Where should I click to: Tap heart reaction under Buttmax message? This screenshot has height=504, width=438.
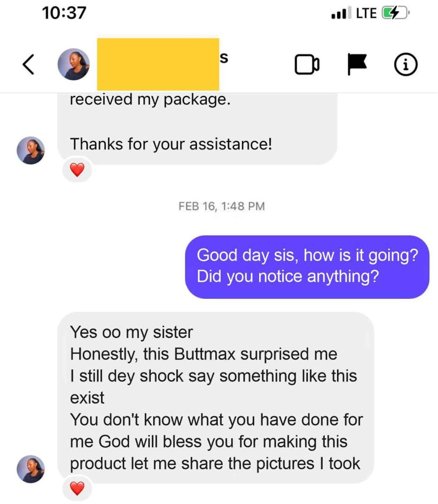point(77,489)
